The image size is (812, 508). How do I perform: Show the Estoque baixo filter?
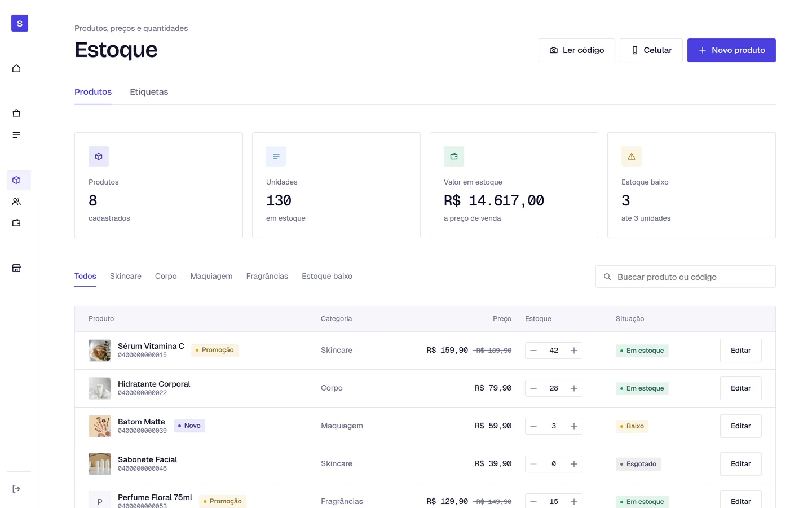click(327, 276)
